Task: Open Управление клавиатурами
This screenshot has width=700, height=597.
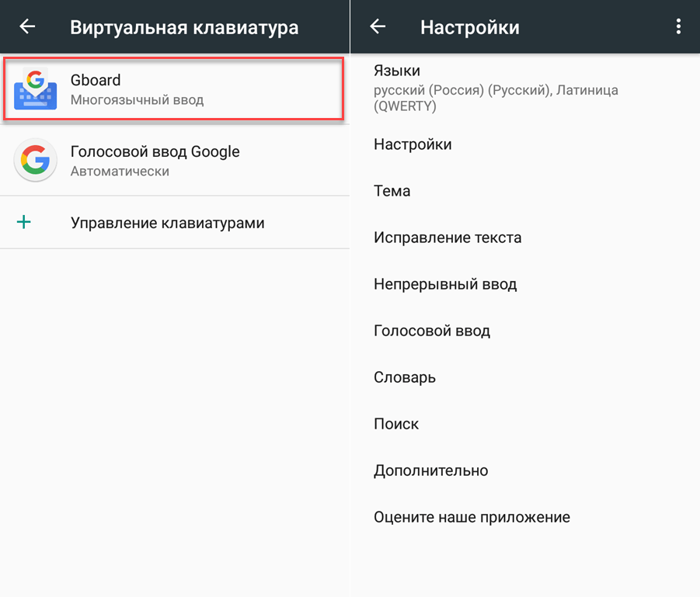Action: point(167,224)
